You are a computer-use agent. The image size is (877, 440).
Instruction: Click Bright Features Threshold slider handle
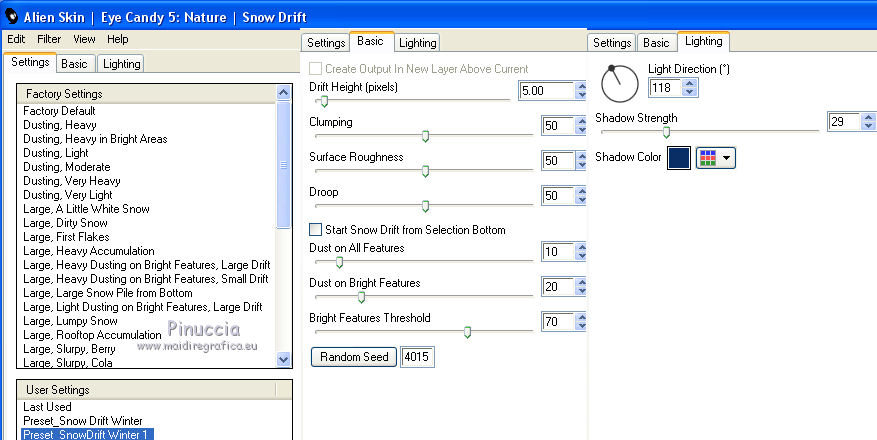pos(467,332)
